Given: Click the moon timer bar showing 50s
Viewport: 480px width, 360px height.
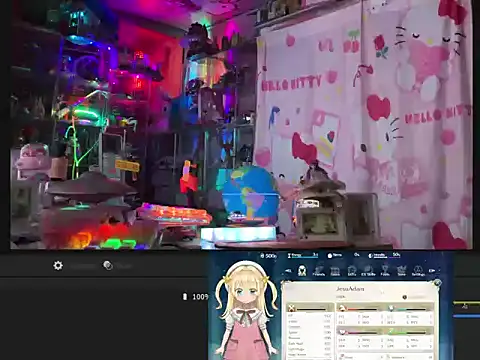Looking at the screenshot, I should 384,256.
